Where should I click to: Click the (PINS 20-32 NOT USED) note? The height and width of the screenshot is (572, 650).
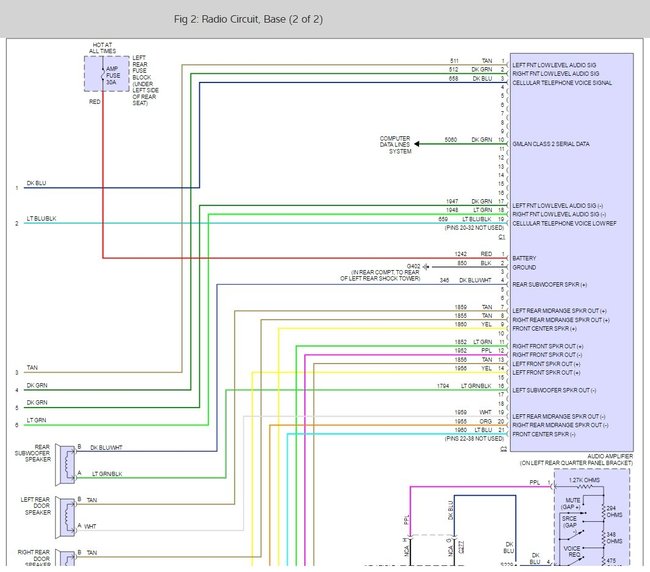click(x=474, y=228)
